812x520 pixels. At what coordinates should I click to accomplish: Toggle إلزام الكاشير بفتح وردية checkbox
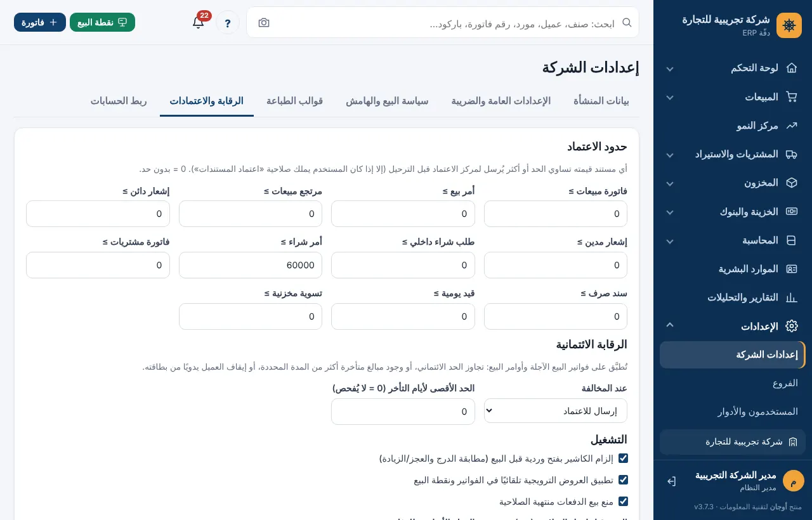click(x=623, y=458)
